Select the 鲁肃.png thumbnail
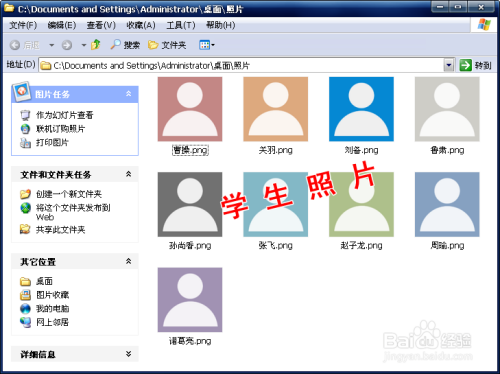 click(447, 109)
